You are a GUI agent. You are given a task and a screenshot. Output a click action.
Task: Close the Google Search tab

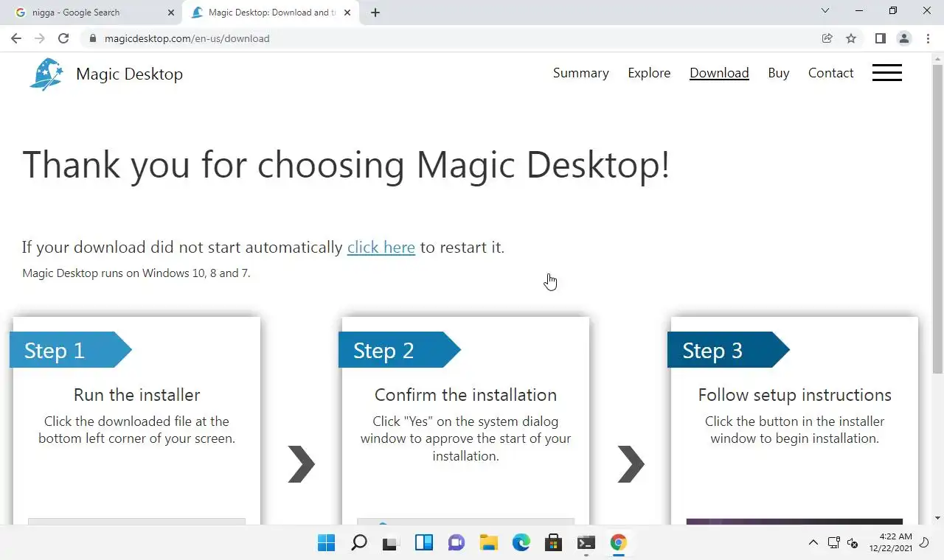[171, 13]
